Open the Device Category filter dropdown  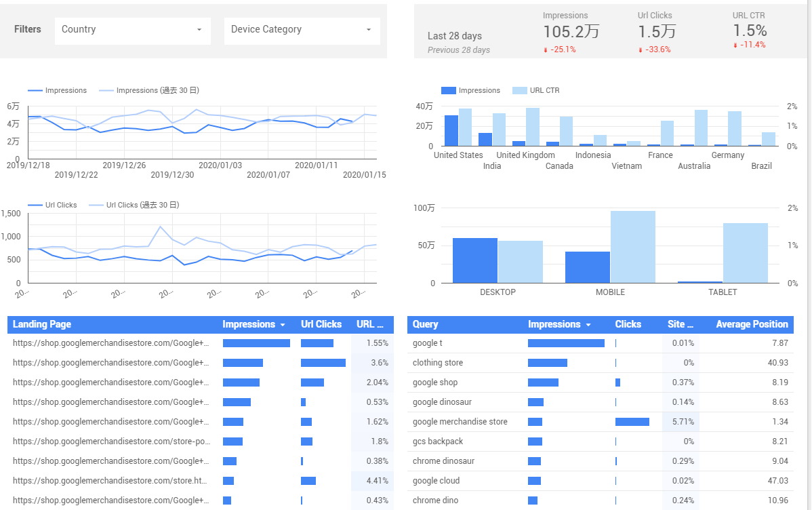pyautogui.click(x=302, y=30)
